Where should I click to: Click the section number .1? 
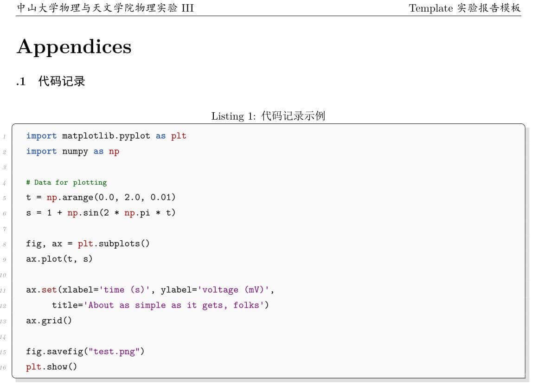(x=21, y=82)
